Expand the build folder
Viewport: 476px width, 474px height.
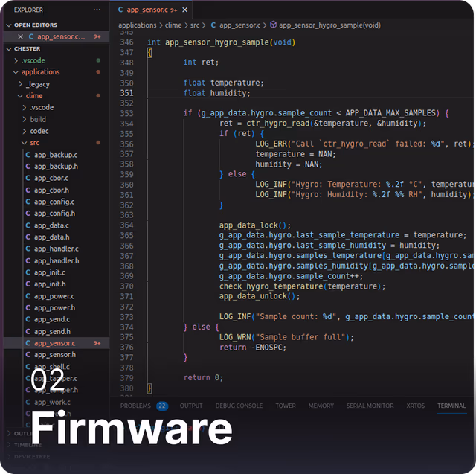pos(38,119)
